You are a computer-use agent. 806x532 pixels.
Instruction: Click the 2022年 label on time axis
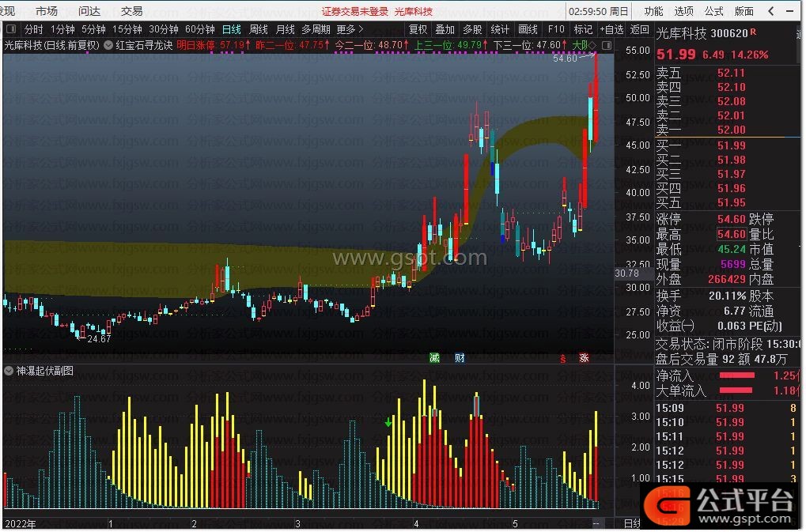[21, 524]
